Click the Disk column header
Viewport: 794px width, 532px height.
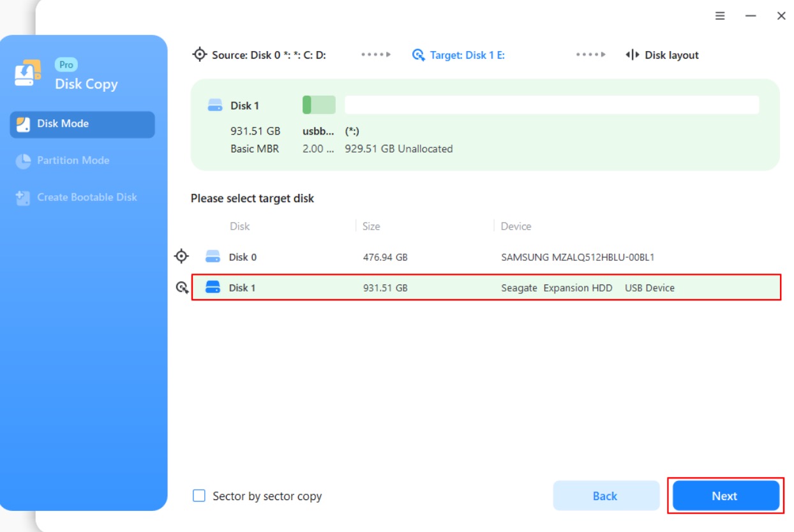pos(240,226)
